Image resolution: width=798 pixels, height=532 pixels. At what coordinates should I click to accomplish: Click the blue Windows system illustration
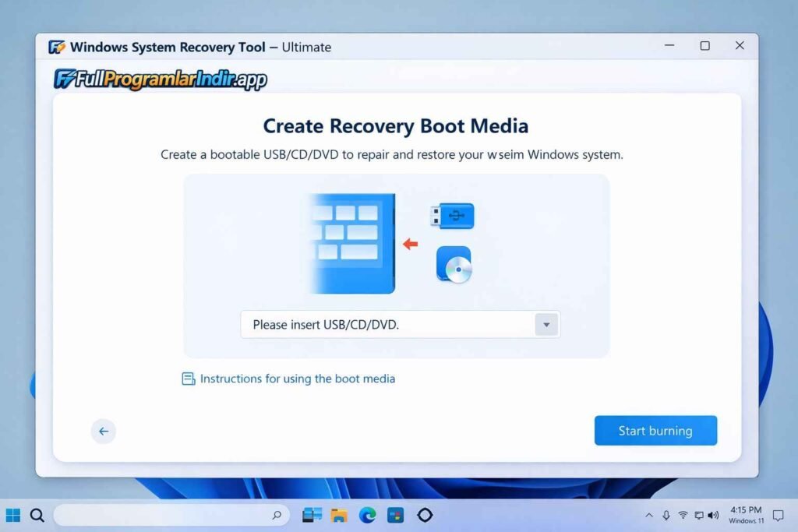[x=352, y=243]
